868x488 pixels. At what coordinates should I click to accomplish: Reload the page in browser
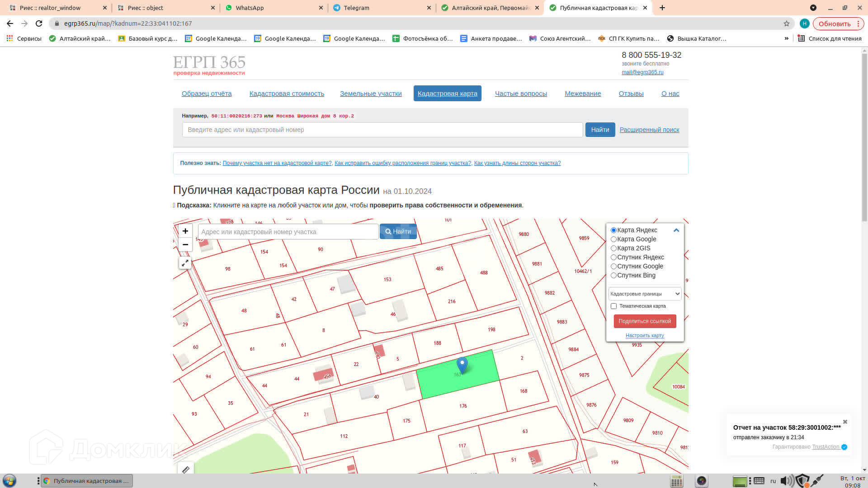coord(39,23)
